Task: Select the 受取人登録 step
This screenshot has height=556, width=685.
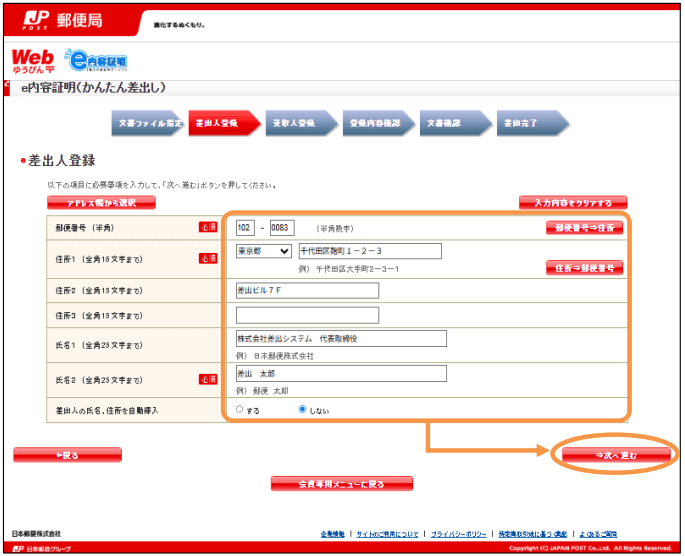Action: 302,123
